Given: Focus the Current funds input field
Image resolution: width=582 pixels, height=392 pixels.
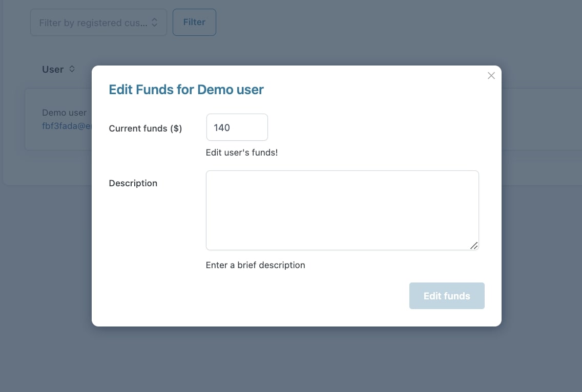Looking at the screenshot, I should (x=237, y=127).
